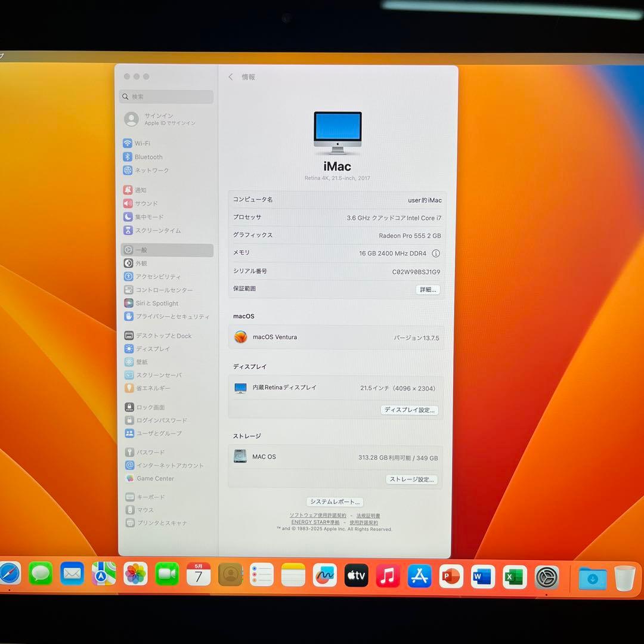The width and height of the screenshot is (644, 644).
Task: Open the App Store from the Dock
Action: [x=419, y=574]
